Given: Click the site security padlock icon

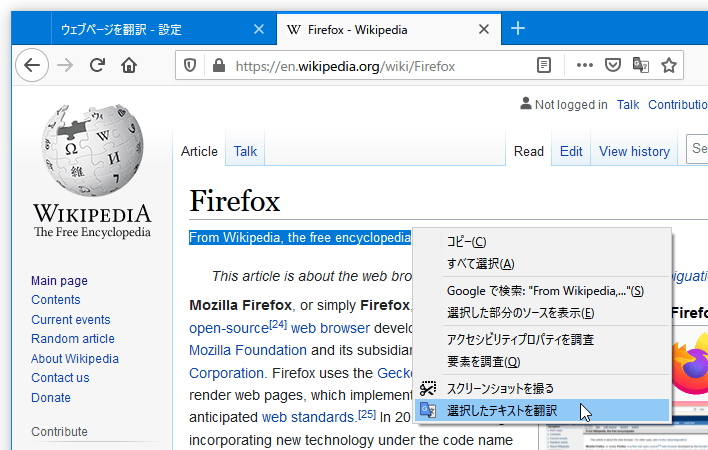Looking at the screenshot, I should 219,66.
